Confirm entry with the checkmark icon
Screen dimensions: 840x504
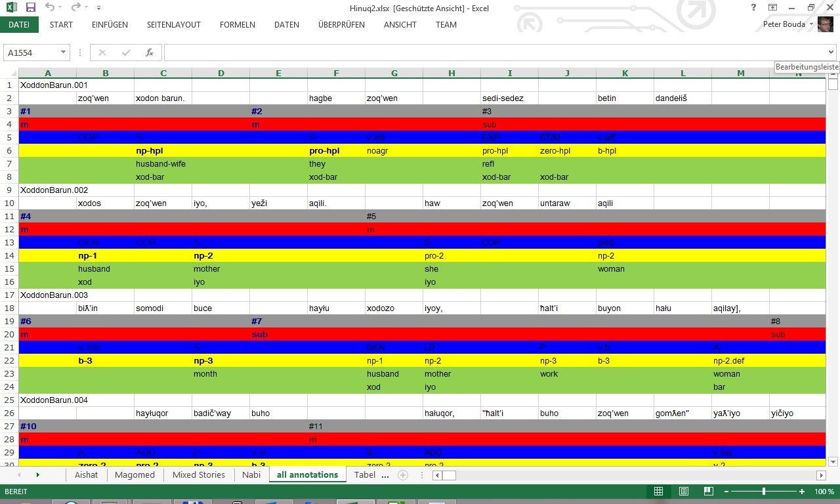coord(126,52)
